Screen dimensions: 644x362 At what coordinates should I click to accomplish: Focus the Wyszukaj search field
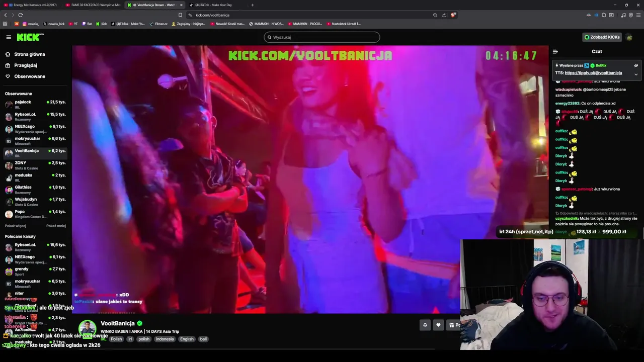pos(322,37)
